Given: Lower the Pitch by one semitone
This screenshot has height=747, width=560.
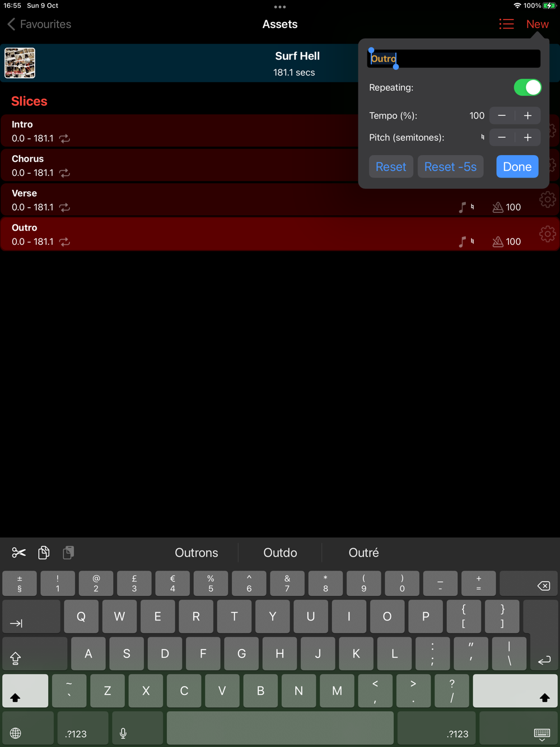Looking at the screenshot, I should coord(502,137).
